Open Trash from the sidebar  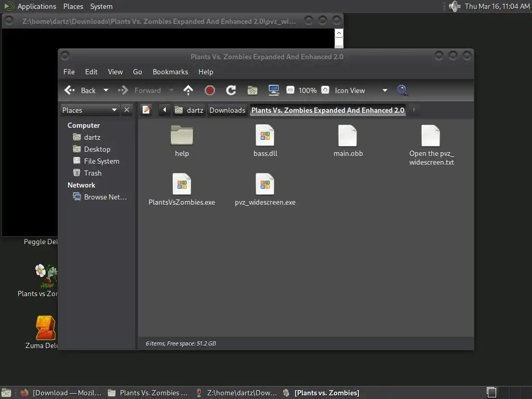(x=92, y=173)
